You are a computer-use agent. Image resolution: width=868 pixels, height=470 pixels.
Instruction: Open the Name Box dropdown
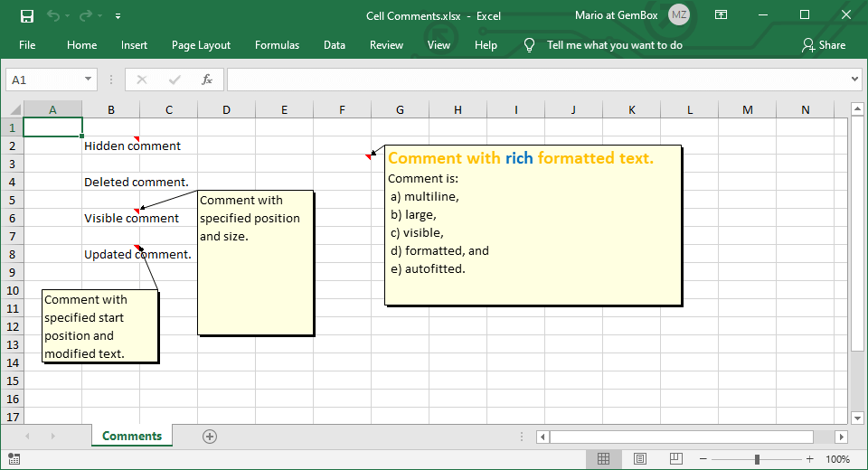88,80
